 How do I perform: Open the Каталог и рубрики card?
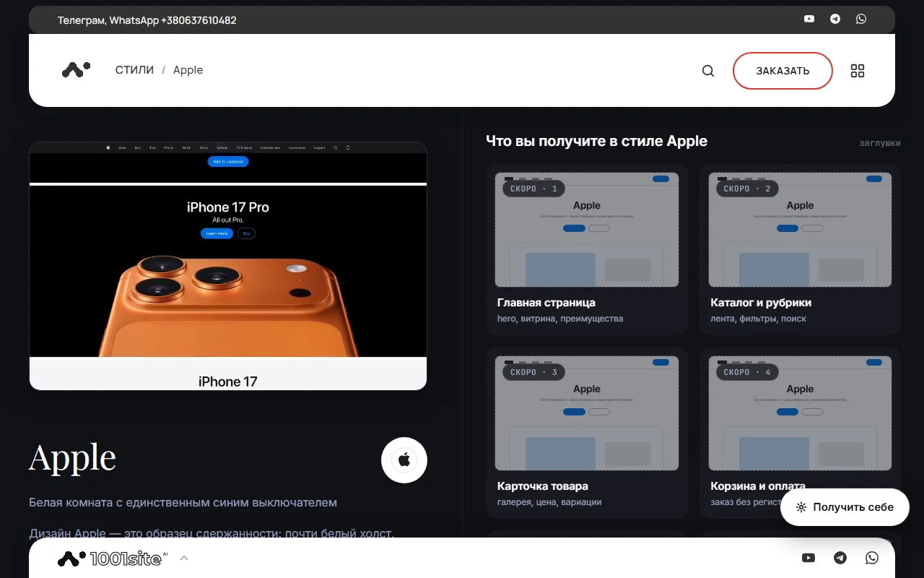click(x=800, y=249)
